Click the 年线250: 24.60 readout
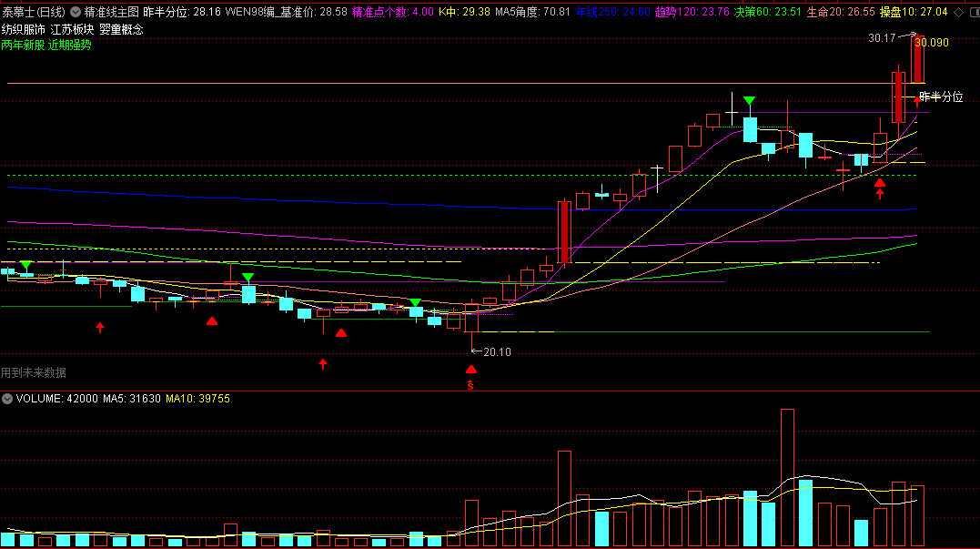 612,12
